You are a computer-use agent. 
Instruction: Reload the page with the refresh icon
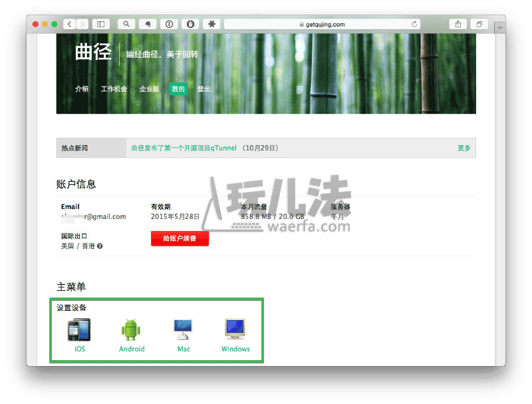click(x=415, y=24)
